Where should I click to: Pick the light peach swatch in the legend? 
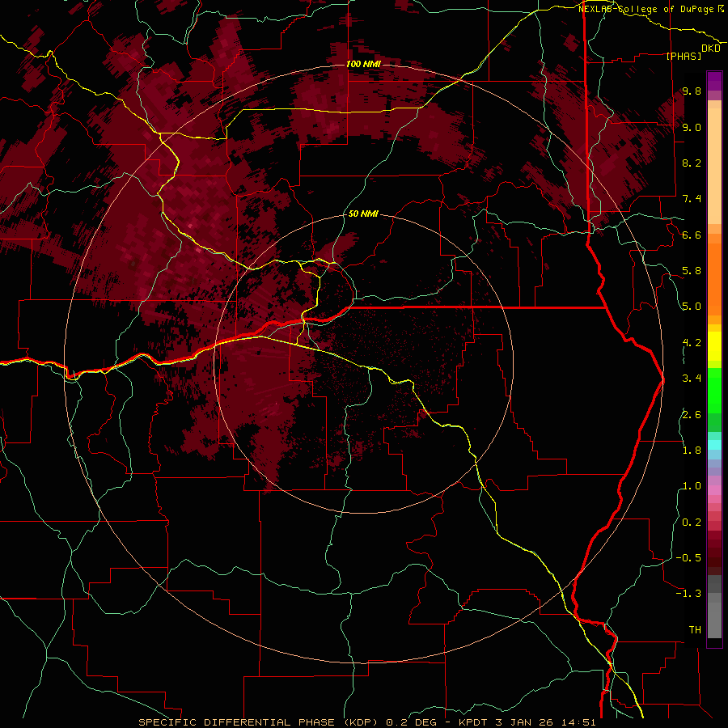(x=714, y=167)
